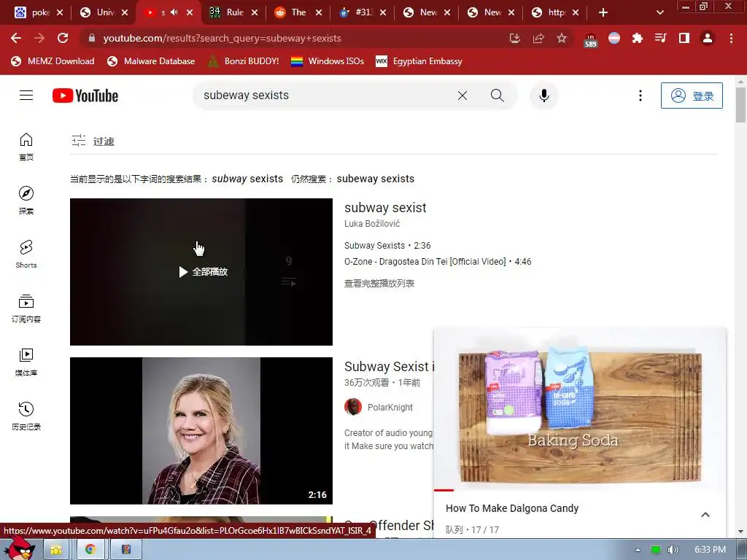Viewport: 747px width, 560px height.
Task: Open the 过滤 filter options
Action: coord(93,141)
